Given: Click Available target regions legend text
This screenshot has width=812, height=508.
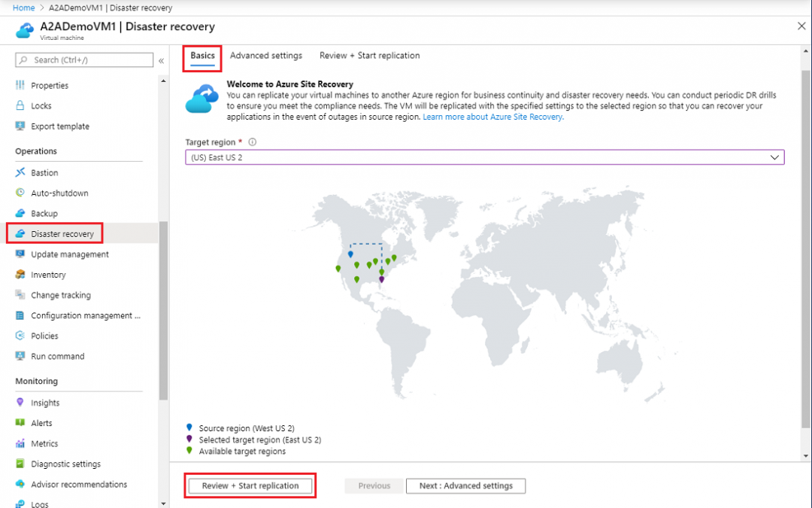Looking at the screenshot, I should (x=242, y=451).
